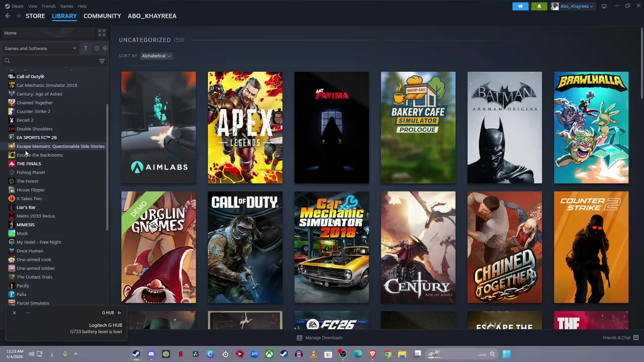Open Abo_Khayreea account dropdown
The width and height of the screenshot is (644, 362).
pyautogui.click(x=572, y=6)
